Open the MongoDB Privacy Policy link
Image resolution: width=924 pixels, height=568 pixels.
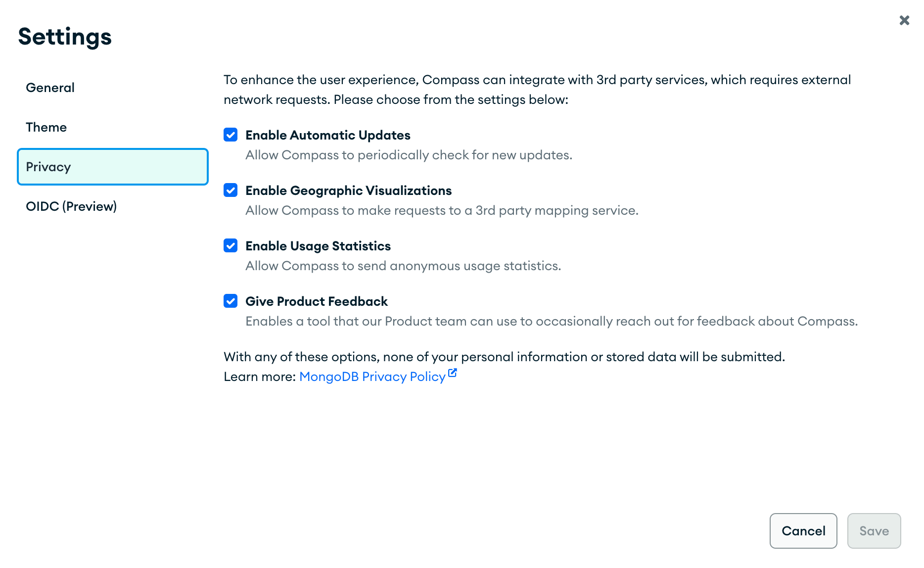pos(372,377)
